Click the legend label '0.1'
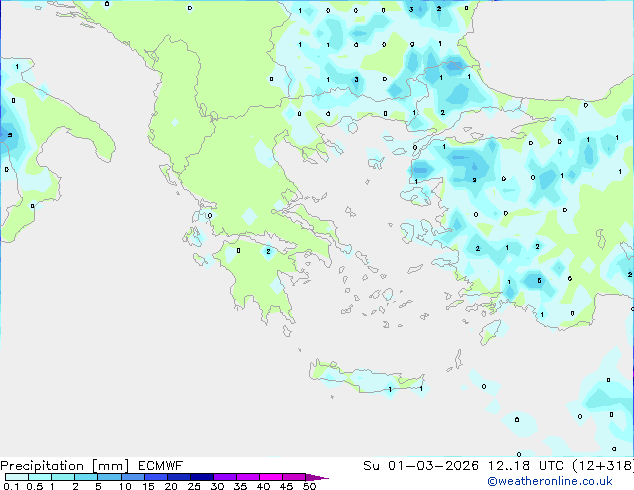Viewport: 634px width, 490px height. [11, 486]
